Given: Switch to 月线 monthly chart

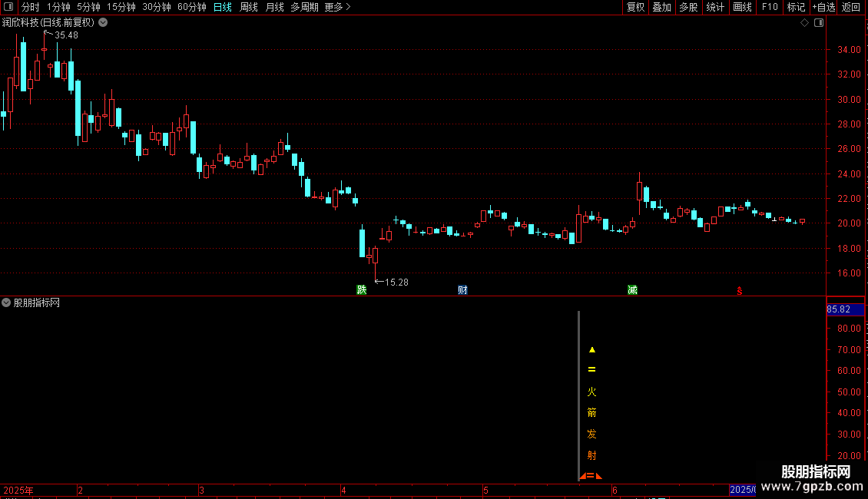Looking at the screenshot, I should coord(274,7).
